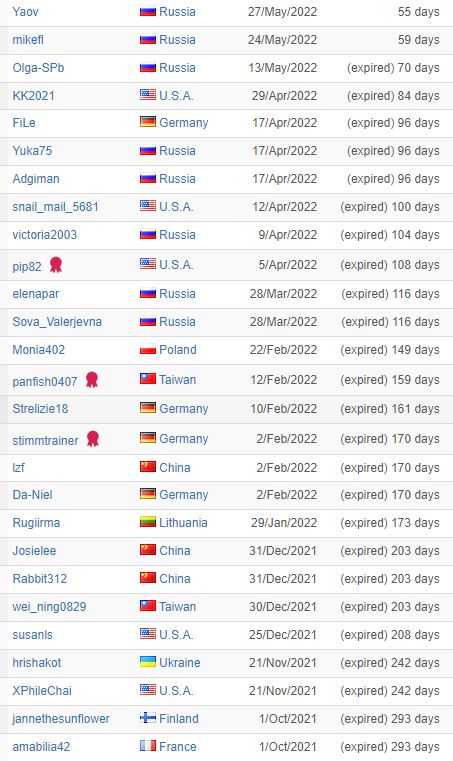The height and width of the screenshot is (761, 453).
Task: Click the ribbon badge beside stimmtrainer
Action: click(93, 439)
